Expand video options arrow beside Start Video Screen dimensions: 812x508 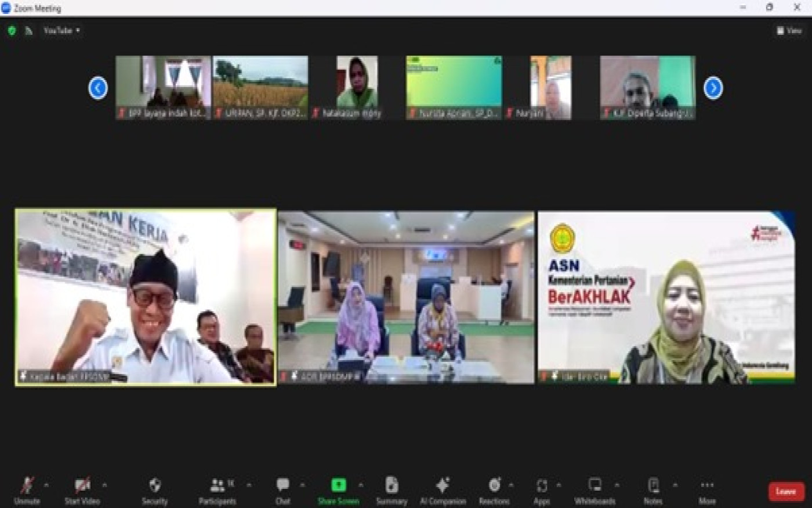[x=104, y=485]
